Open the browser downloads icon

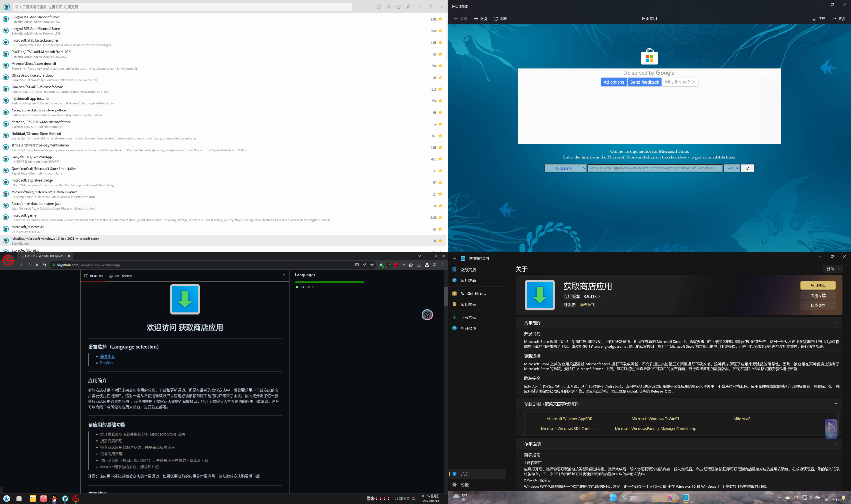pos(419,265)
